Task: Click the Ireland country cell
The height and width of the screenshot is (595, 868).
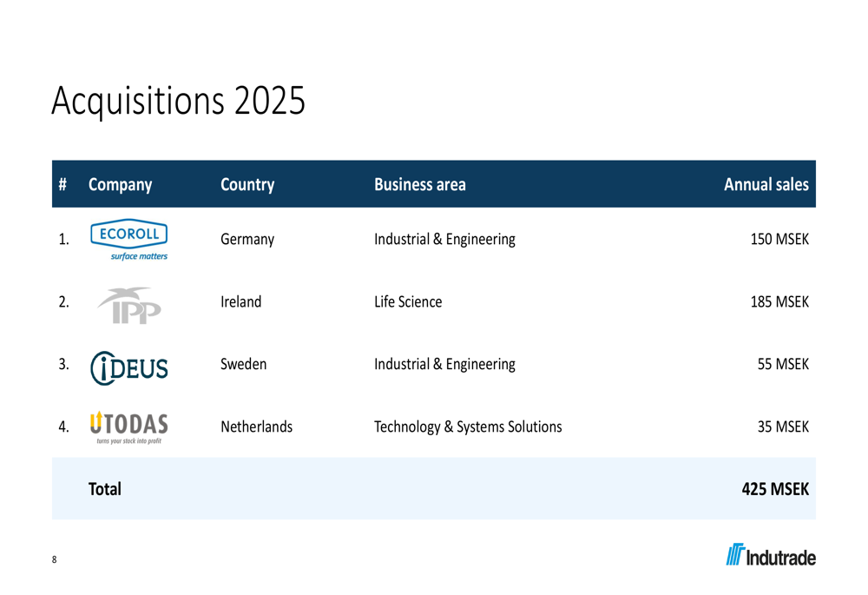Action: [x=240, y=302]
